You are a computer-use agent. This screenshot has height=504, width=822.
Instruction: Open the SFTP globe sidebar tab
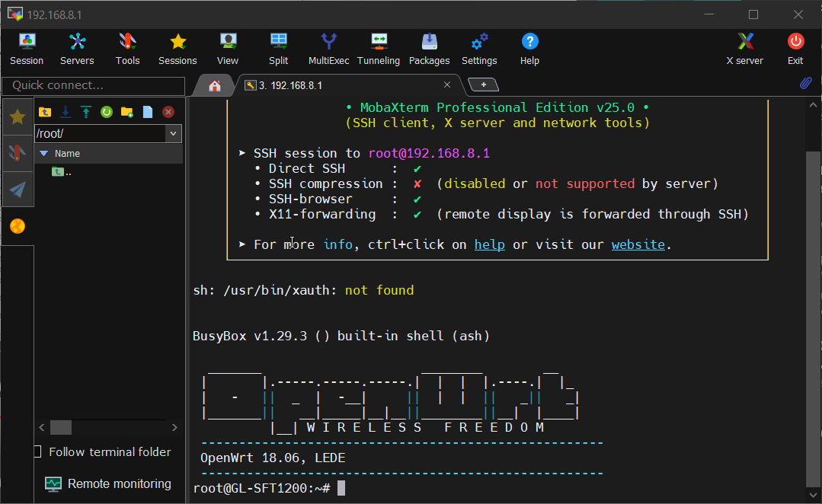tap(18, 226)
